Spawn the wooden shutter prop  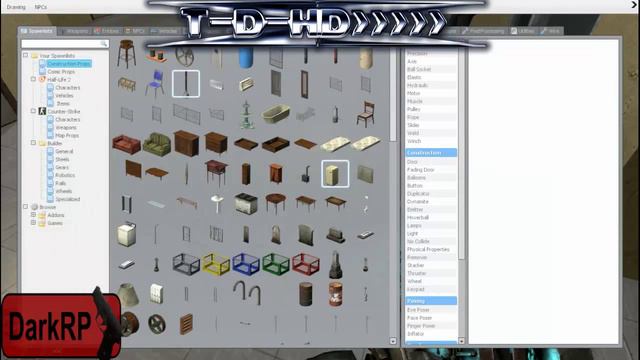coord(186,324)
